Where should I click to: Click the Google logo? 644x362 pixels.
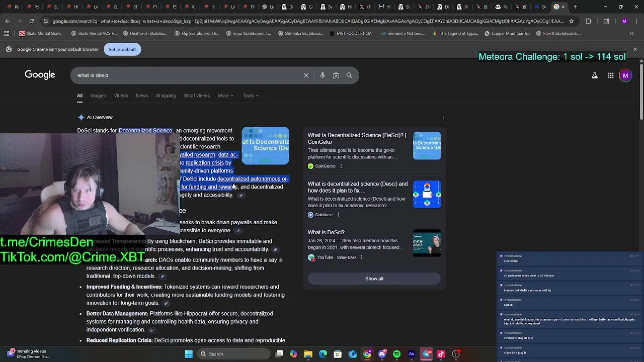40,75
